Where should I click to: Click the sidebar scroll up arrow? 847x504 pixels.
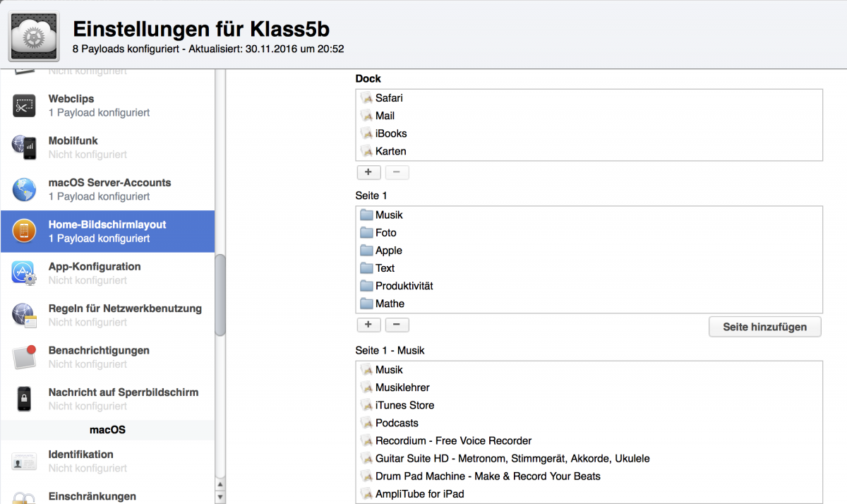(x=220, y=484)
